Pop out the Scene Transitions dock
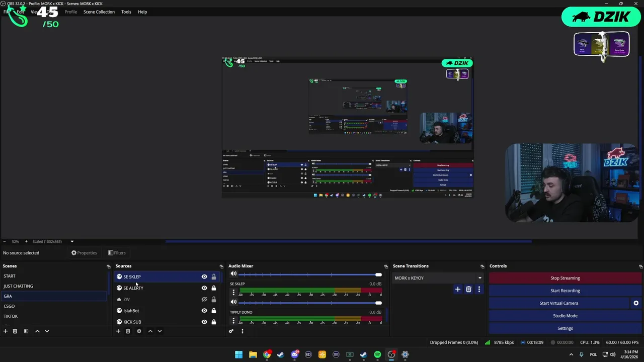The image size is (644, 362). pos(482,266)
